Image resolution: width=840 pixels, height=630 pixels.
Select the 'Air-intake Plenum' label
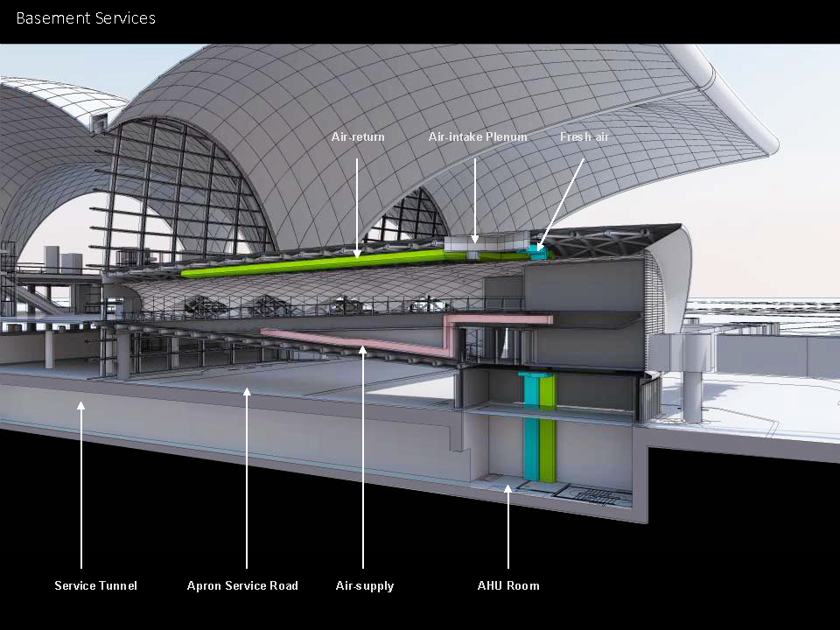point(478,136)
